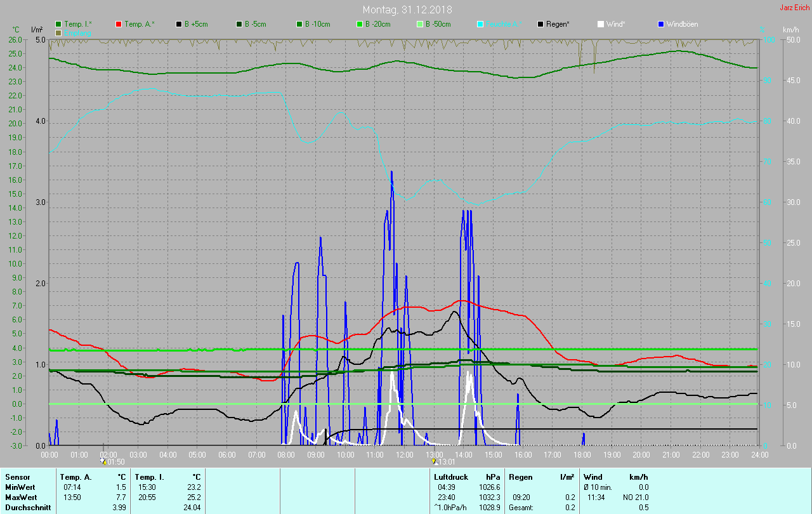This screenshot has width=812, height=514.
Task: Click the 12:00 time axis label
Action: click(x=405, y=455)
